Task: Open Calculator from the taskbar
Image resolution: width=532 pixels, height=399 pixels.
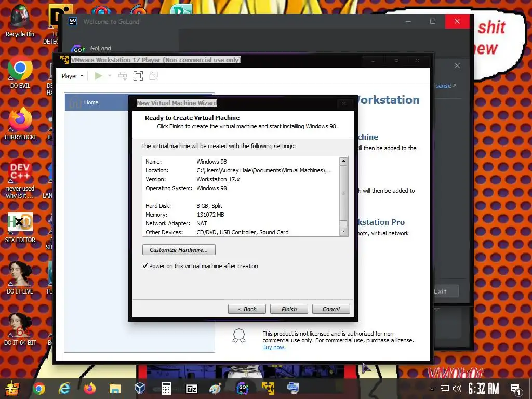Action: pos(166,389)
